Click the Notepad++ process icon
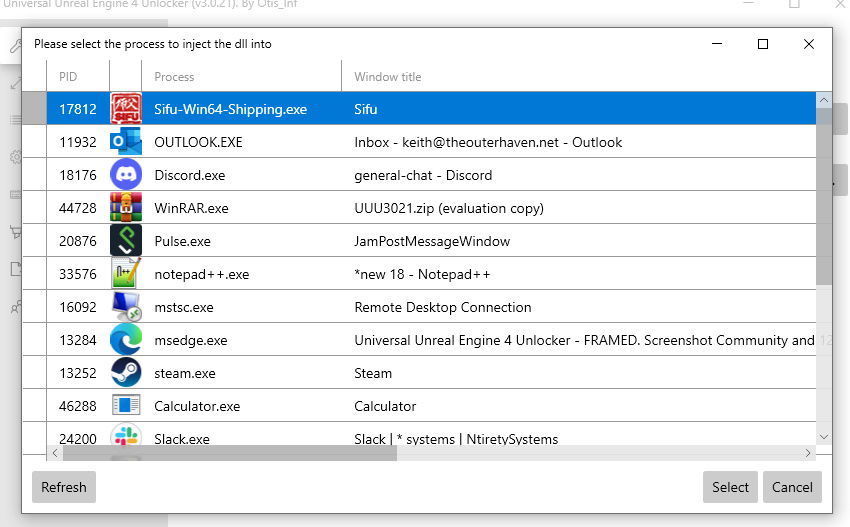The height and width of the screenshot is (527, 850). [x=126, y=274]
